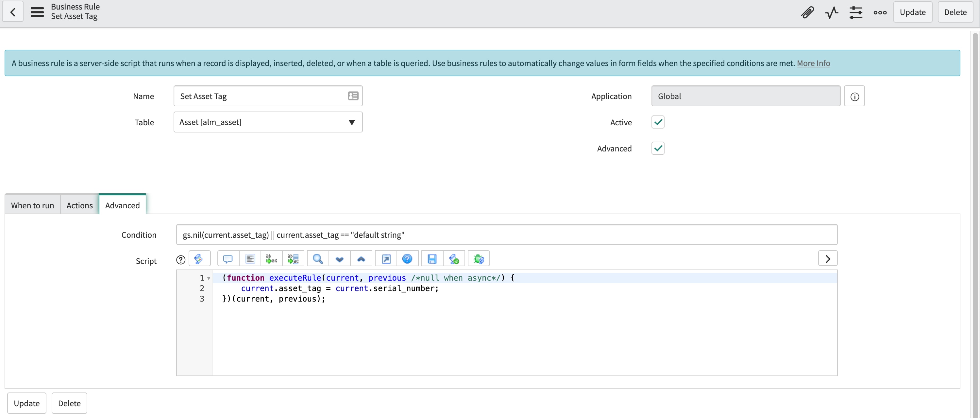
Task: Switch to the When to run tab
Action: [32, 205]
